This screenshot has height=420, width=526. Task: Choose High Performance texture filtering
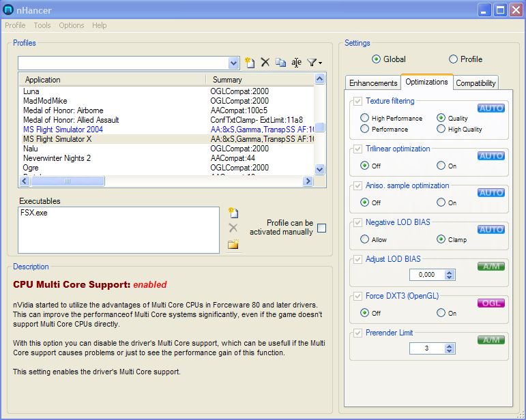coord(364,118)
